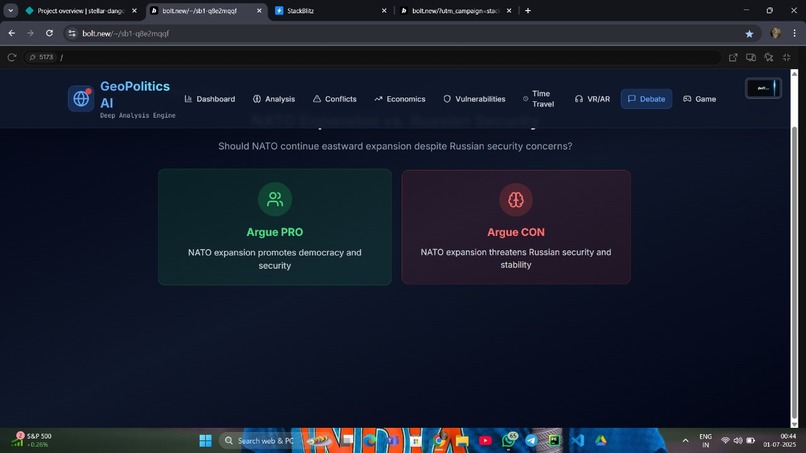
Task: Open the Conflicts page
Action: [335, 99]
